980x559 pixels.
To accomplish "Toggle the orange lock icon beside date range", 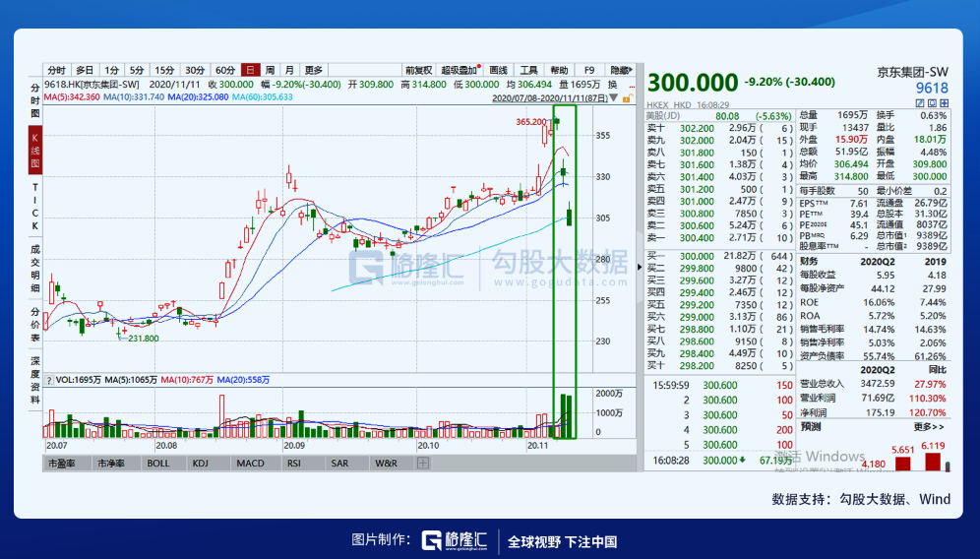I will 627,98.
